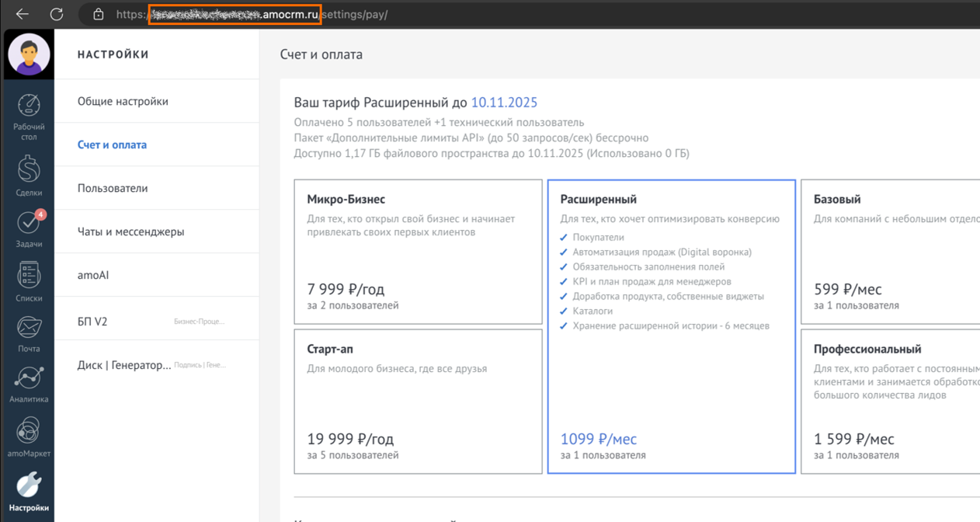This screenshot has width=980, height=522.
Task: Click the 10.11.2025 tariff date link
Action: point(504,103)
